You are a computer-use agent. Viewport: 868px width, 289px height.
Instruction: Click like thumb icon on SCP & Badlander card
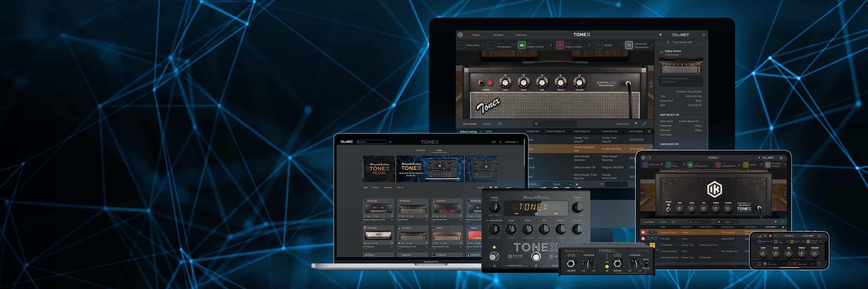click(x=365, y=243)
